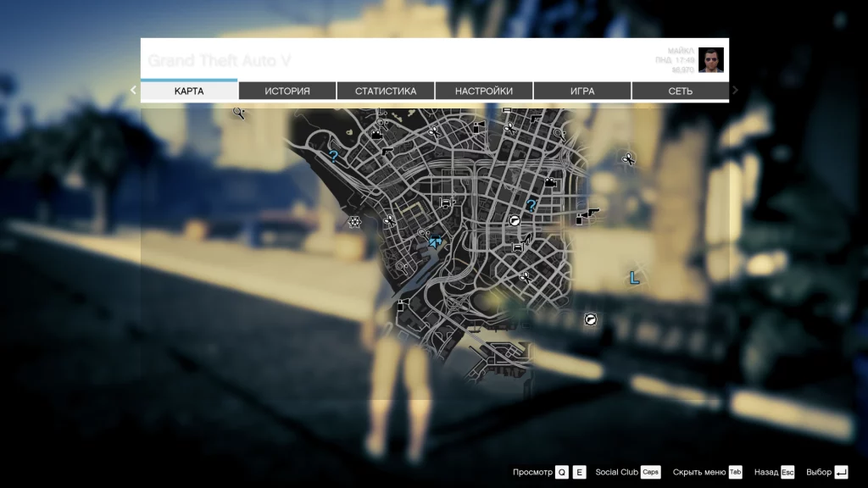Open the СТАТИСТИКА tab

click(x=386, y=91)
